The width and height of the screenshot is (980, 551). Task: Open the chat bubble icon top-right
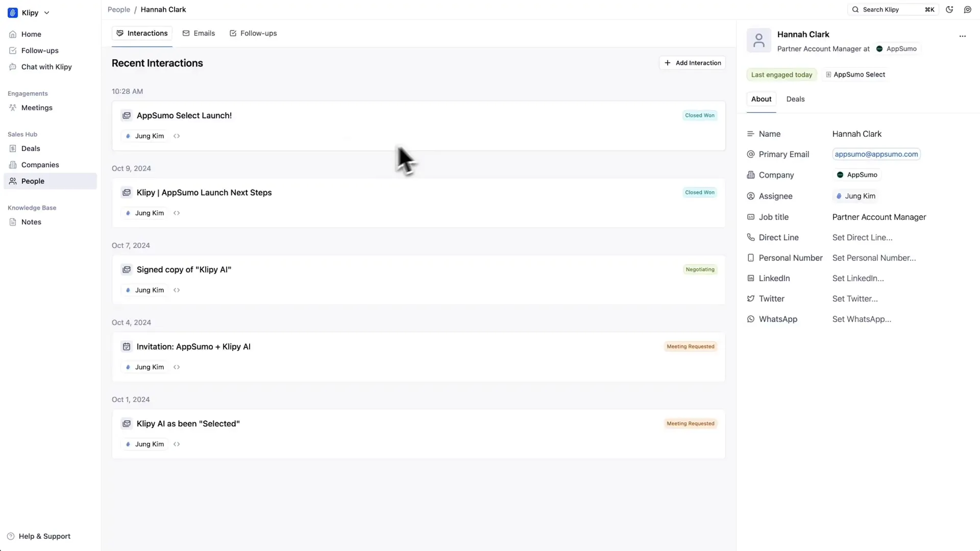click(x=967, y=10)
